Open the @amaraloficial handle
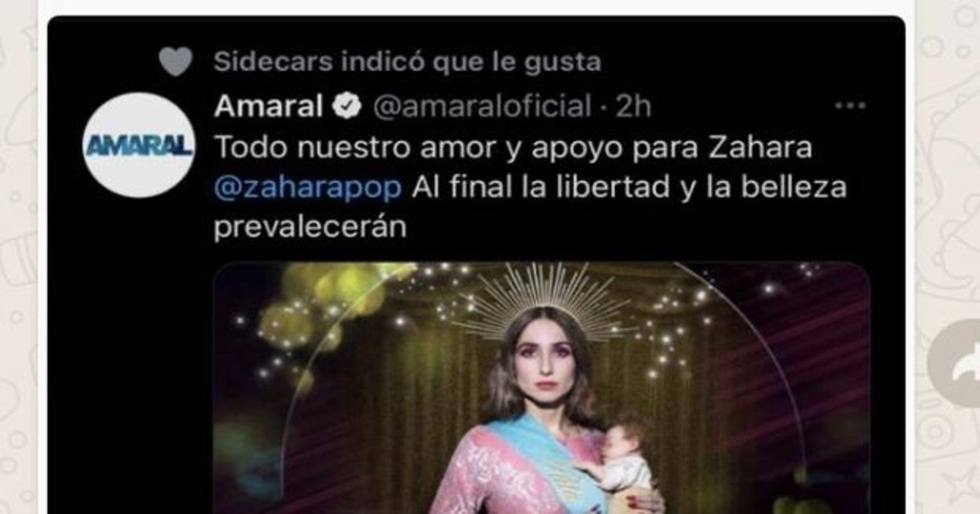Image resolution: width=980 pixels, height=514 pixels. (x=482, y=106)
